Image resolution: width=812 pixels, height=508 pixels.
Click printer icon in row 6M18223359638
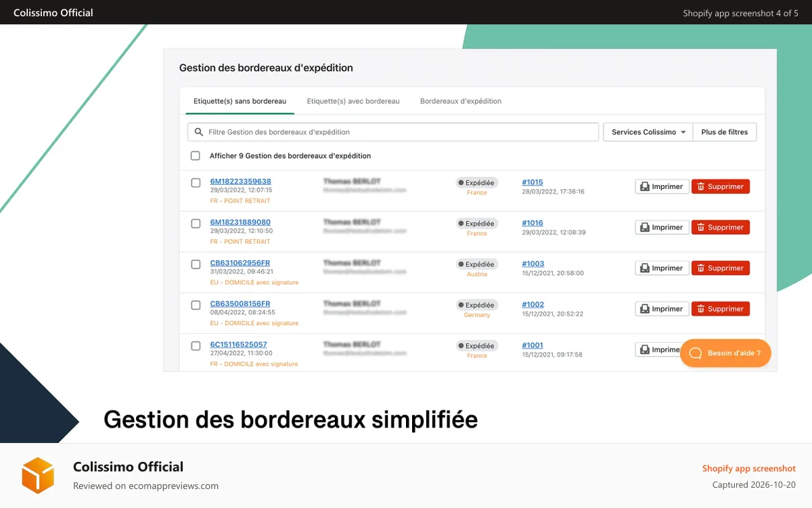pos(645,187)
